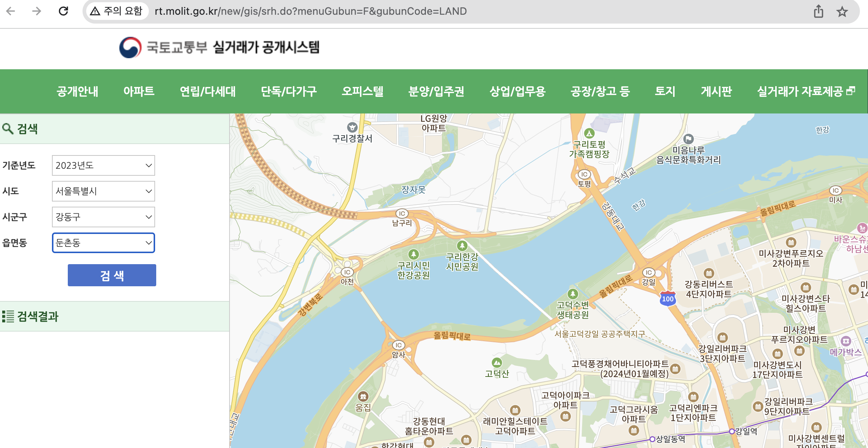The height and width of the screenshot is (448, 868).
Task: Click the list icon beside 검색결과
Action: tap(8, 315)
